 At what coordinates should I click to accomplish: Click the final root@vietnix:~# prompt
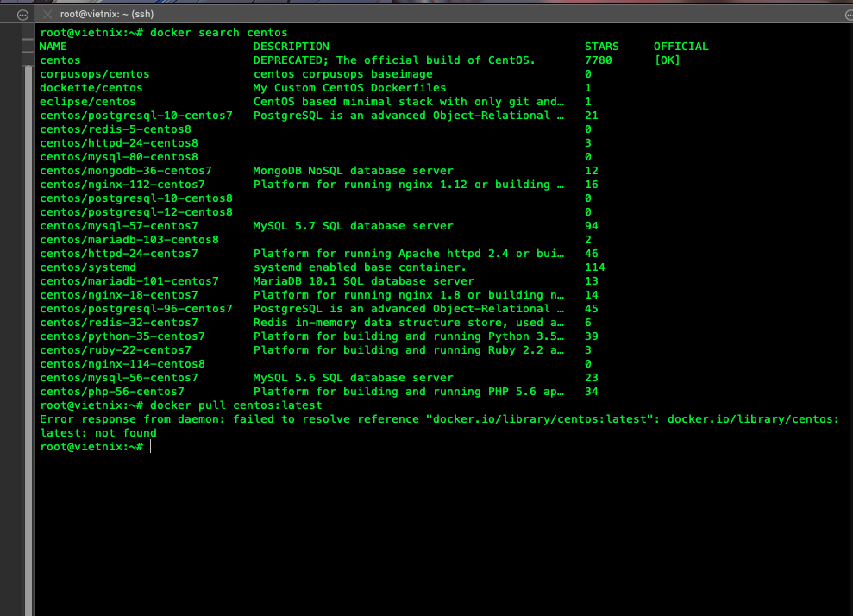coord(91,447)
